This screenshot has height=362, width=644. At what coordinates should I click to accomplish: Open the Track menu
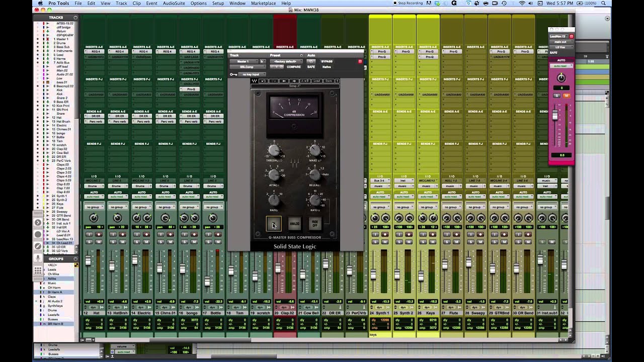pos(121,3)
